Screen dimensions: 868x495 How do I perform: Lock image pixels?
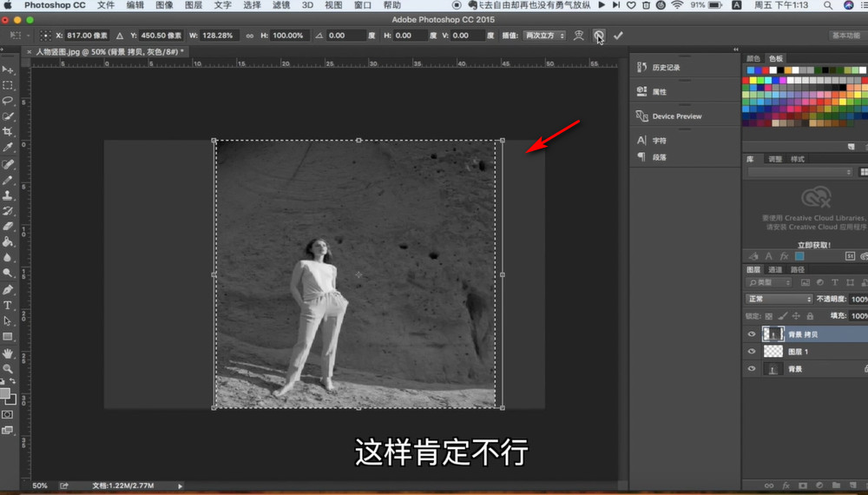[783, 316]
